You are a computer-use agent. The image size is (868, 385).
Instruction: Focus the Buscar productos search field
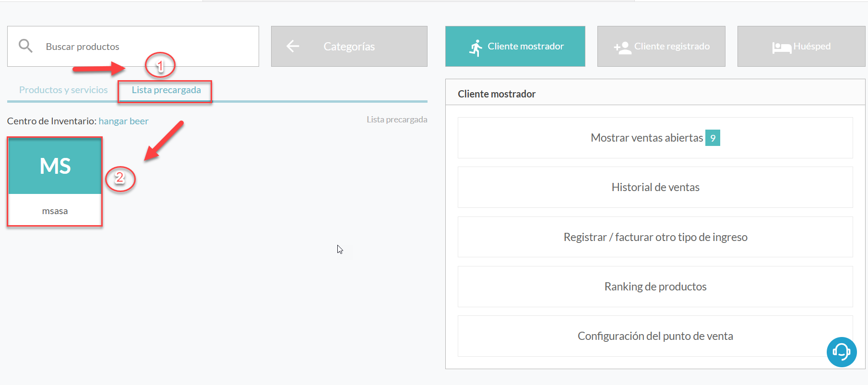(144, 47)
